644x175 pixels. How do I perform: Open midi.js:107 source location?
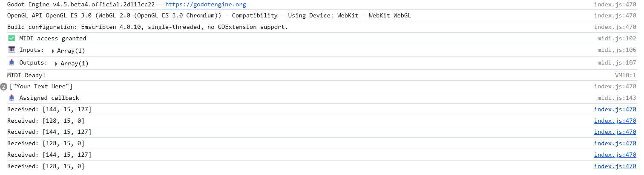pyautogui.click(x=617, y=62)
